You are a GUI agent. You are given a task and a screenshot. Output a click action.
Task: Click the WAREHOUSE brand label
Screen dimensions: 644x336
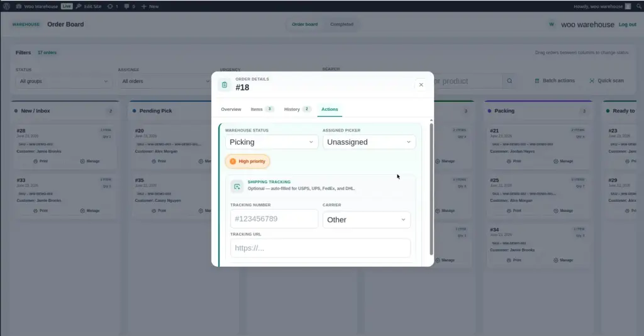(x=26, y=25)
